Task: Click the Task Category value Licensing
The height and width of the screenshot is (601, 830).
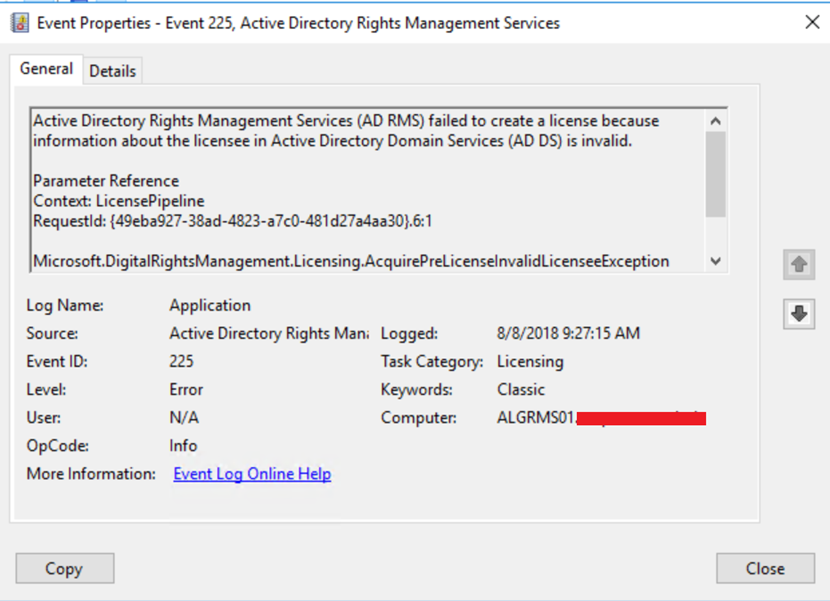Action: coord(530,361)
